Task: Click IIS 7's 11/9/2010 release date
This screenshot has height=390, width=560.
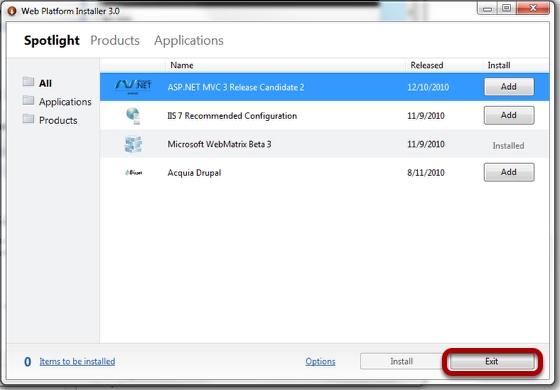Action: pyautogui.click(x=426, y=116)
